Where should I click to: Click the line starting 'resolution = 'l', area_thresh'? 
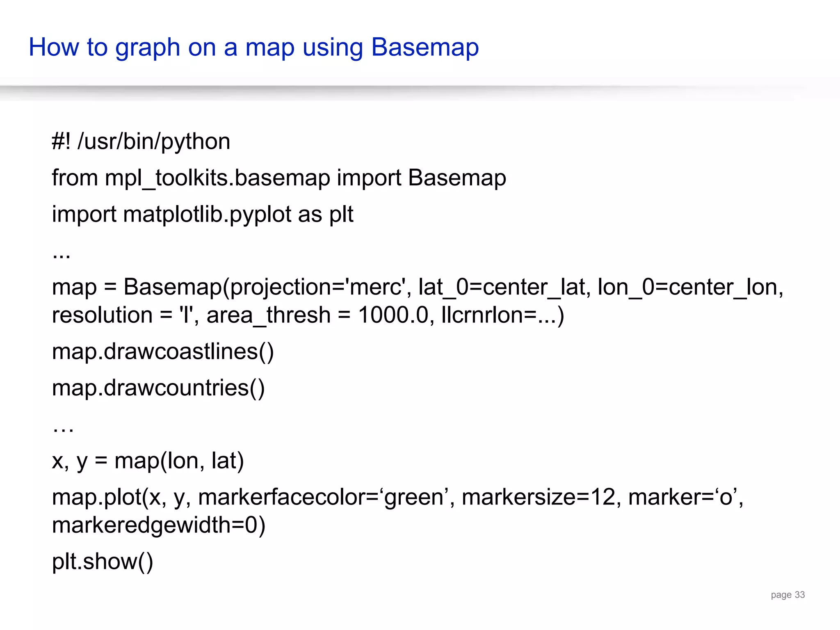pos(308,315)
